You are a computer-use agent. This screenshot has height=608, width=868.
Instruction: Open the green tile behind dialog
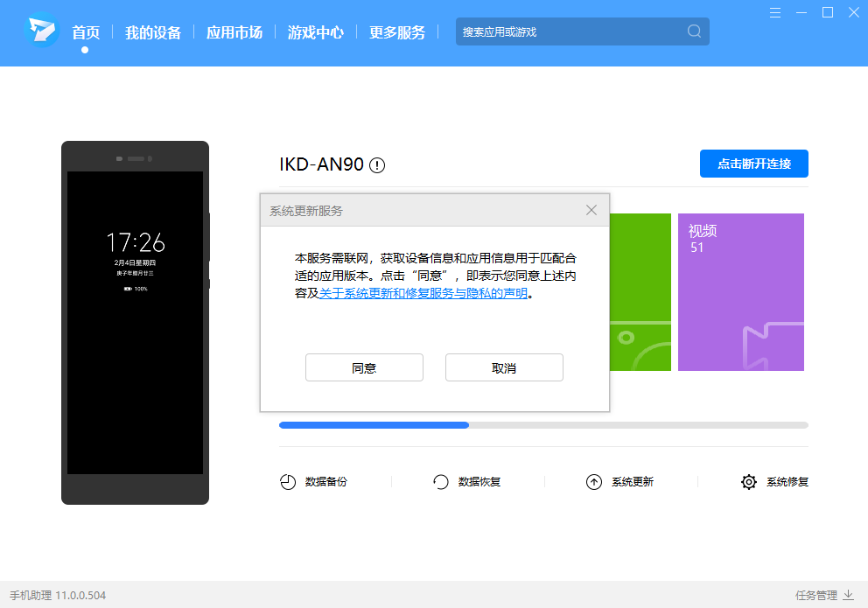click(x=640, y=292)
